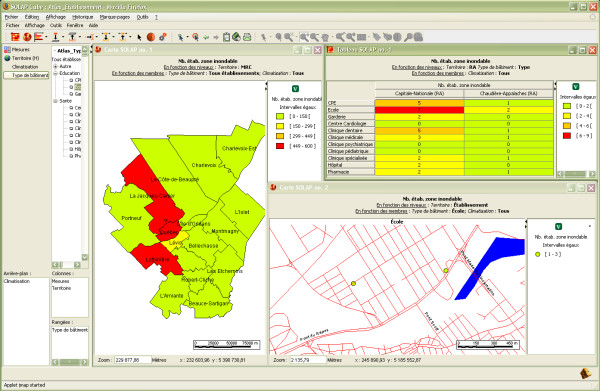Click the table display icon in toolbar

click(x=15, y=37)
